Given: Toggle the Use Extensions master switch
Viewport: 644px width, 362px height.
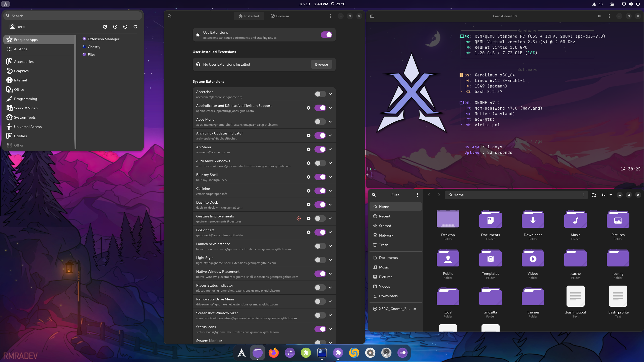Looking at the screenshot, I should tap(327, 34).
